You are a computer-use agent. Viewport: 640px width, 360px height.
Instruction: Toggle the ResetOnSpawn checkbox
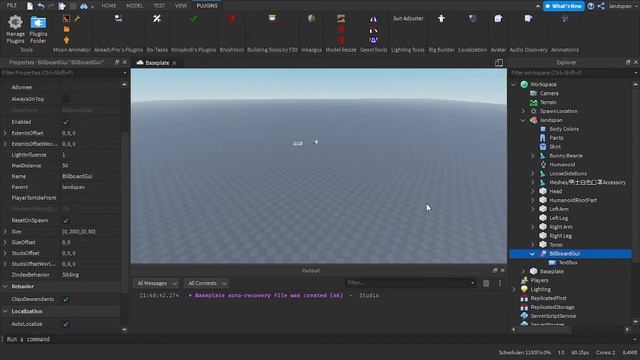pos(66,220)
